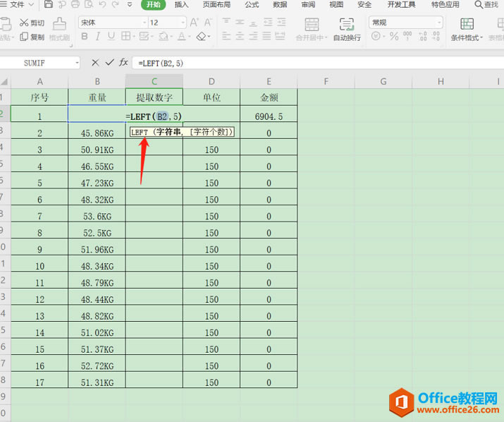Open the font name dropdown (宋体)
504x422 pixels.
point(145,23)
